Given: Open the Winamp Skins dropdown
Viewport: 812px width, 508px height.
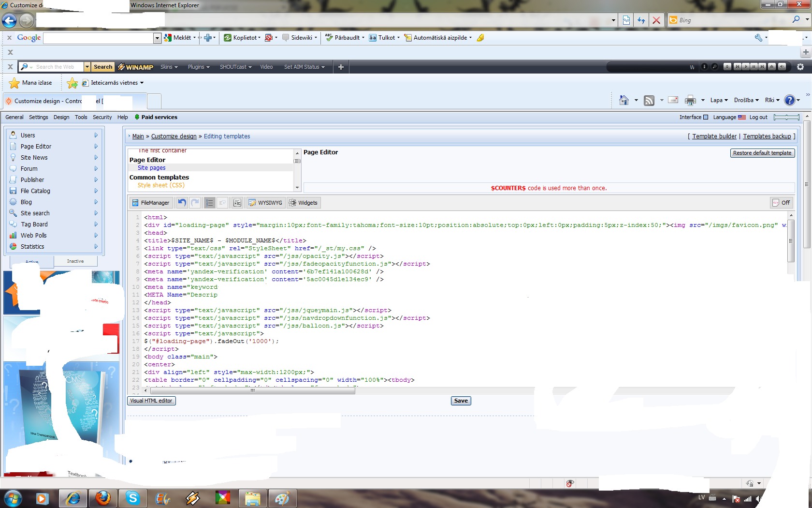Looking at the screenshot, I should click(x=169, y=67).
